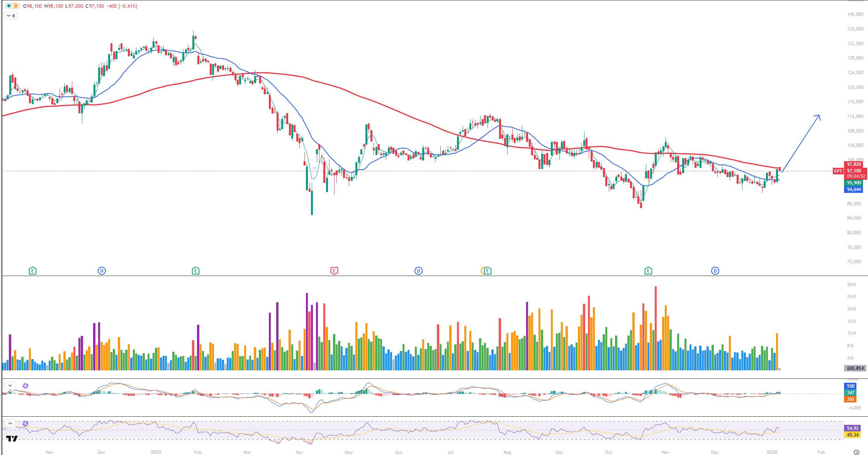Viewport: 868px width, 455px height.
Task: Click the purple RSI value label 54.92
Action: (x=852, y=428)
